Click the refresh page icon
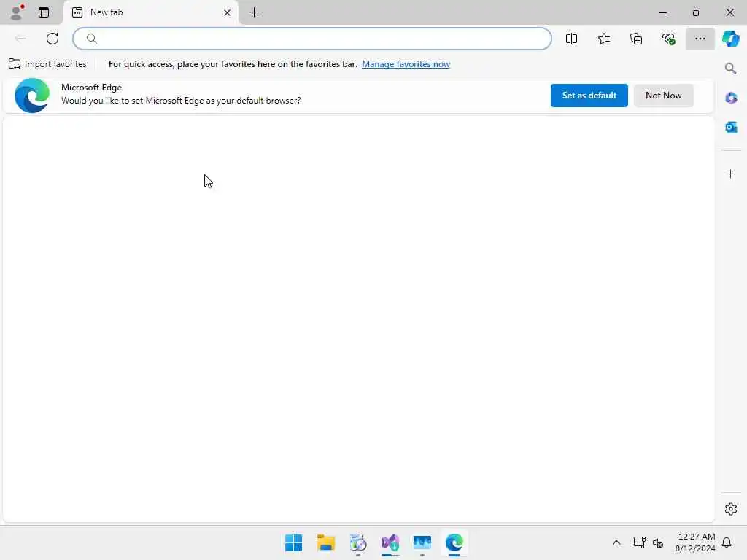 tap(53, 39)
